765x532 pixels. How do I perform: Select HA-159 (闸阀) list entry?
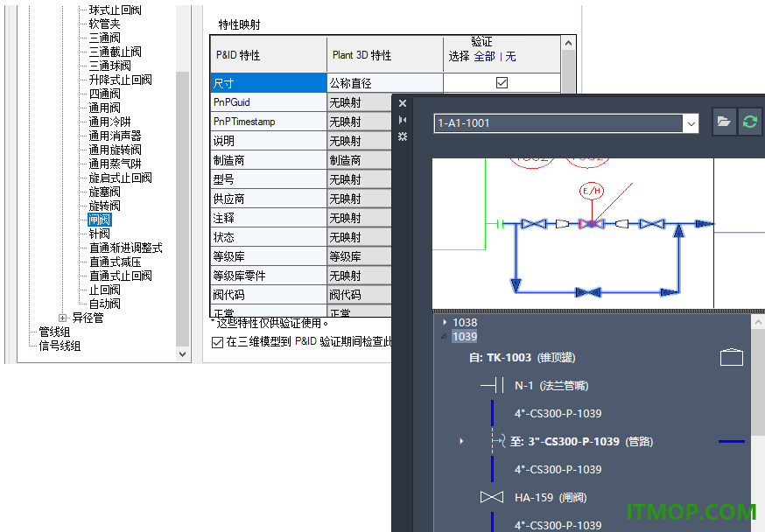pyautogui.click(x=551, y=497)
